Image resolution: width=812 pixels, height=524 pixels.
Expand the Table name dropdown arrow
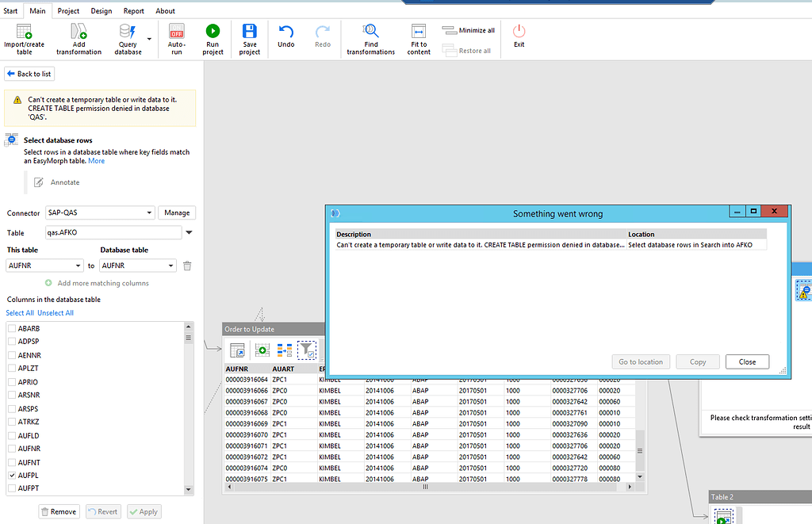tap(189, 232)
